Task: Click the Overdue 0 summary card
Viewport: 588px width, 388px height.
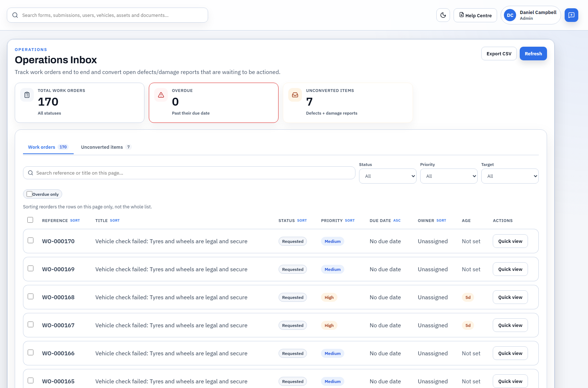Action: point(213,103)
